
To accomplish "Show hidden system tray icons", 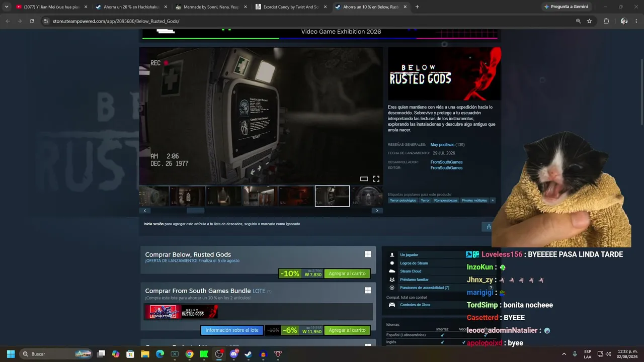I will pyautogui.click(x=563, y=354).
